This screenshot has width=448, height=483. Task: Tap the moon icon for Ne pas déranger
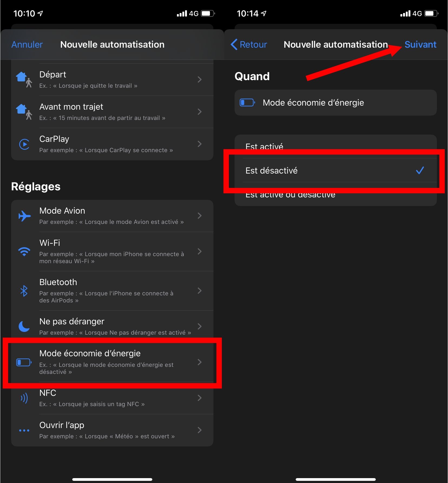(x=24, y=326)
